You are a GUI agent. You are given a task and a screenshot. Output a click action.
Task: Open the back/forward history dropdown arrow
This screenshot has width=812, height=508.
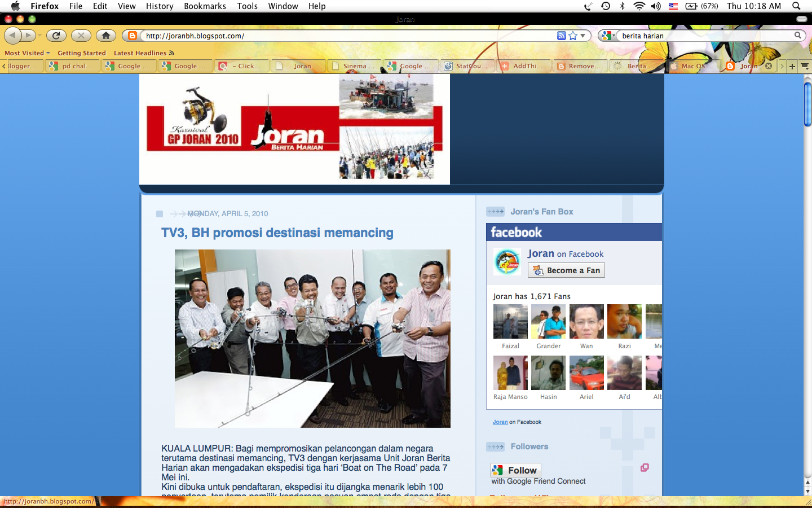coord(40,36)
